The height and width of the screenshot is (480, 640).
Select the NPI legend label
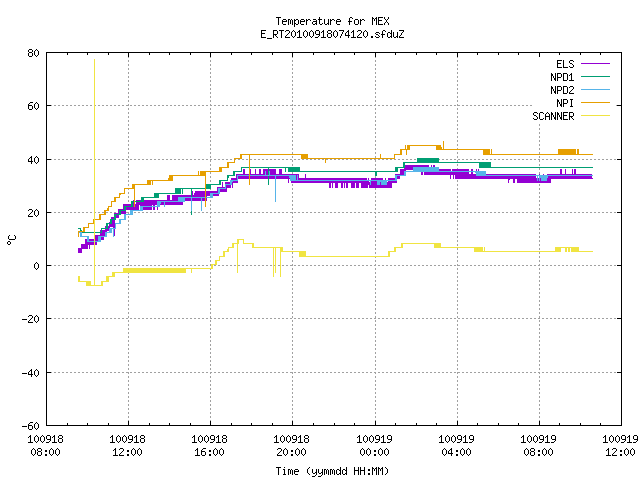coord(565,103)
